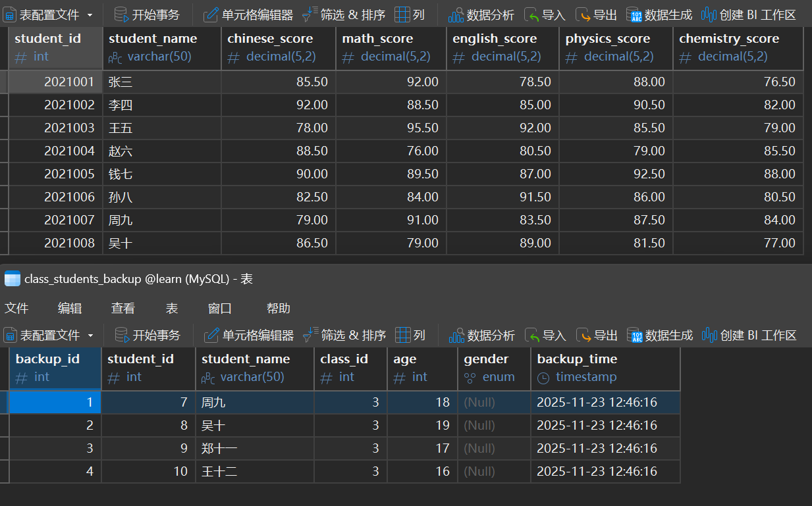Open the 表 menu
The width and height of the screenshot is (812, 506).
[x=171, y=308]
